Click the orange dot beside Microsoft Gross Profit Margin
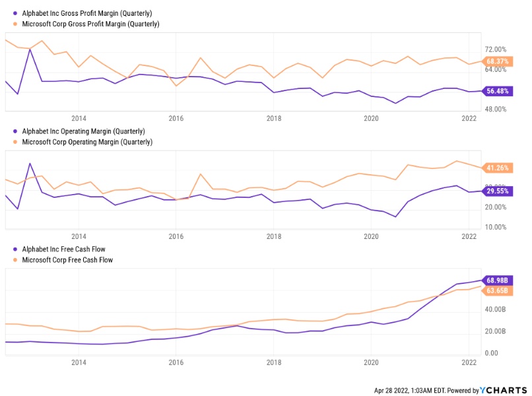The height and width of the screenshot is (396, 532). point(16,24)
